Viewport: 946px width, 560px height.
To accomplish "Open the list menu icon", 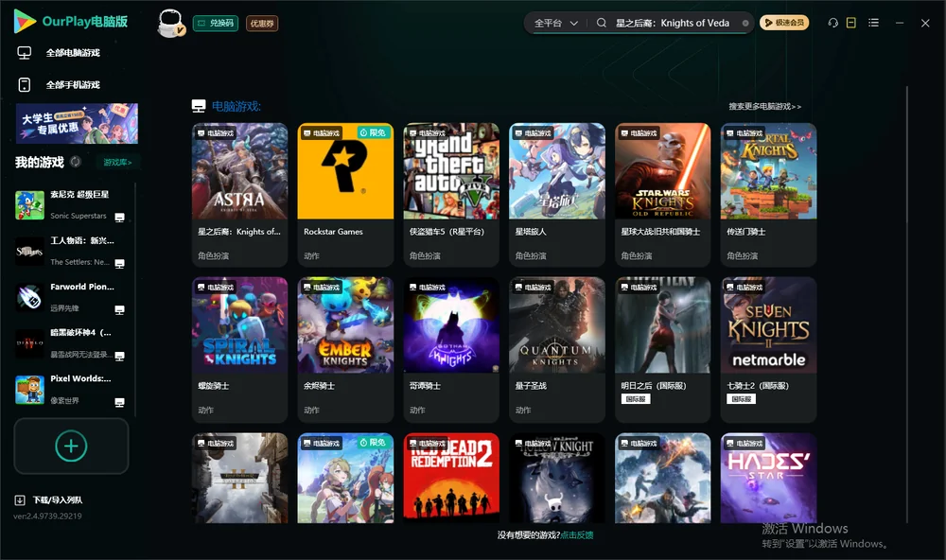I will (x=873, y=23).
